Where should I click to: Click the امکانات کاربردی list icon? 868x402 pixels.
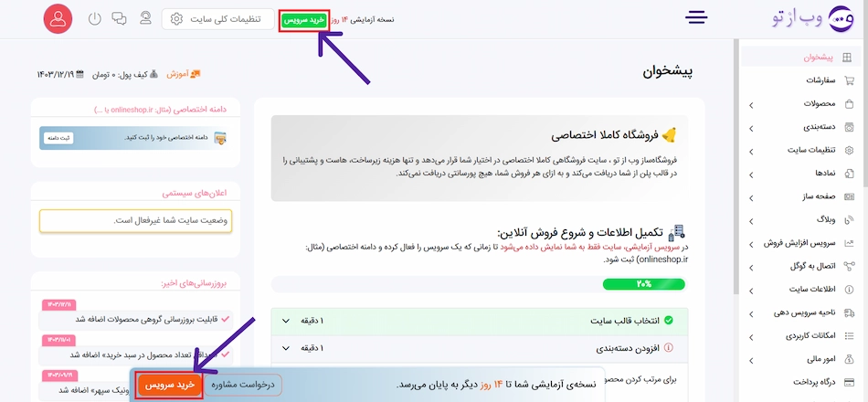coord(849,336)
